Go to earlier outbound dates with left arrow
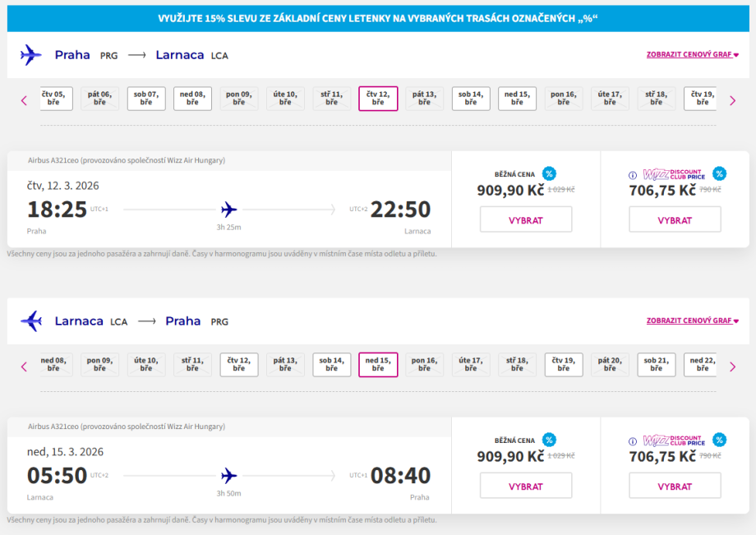This screenshot has height=535, width=756. tap(24, 100)
